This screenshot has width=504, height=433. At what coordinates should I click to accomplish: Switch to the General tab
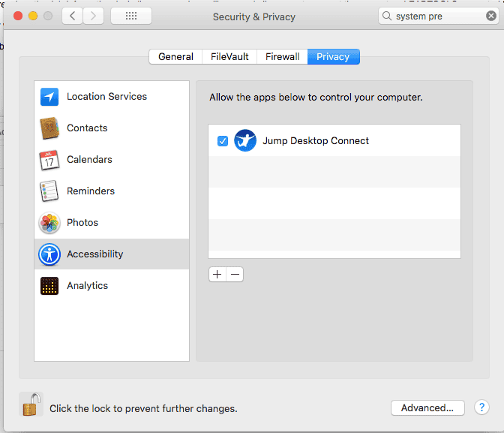tap(175, 56)
